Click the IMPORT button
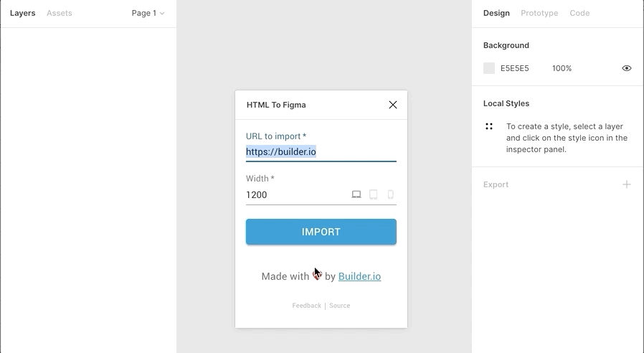This screenshot has width=644, height=353. point(321,232)
